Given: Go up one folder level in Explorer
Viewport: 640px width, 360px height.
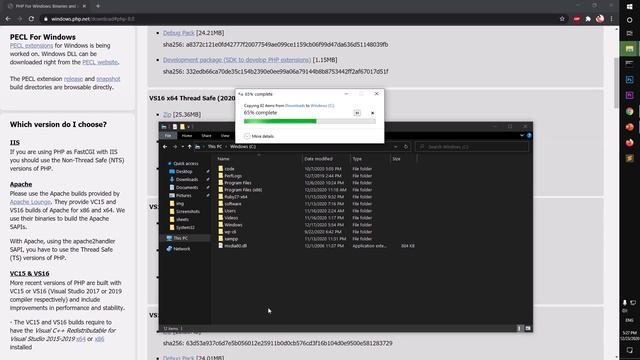Looking at the screenshot, I should 189,147.
